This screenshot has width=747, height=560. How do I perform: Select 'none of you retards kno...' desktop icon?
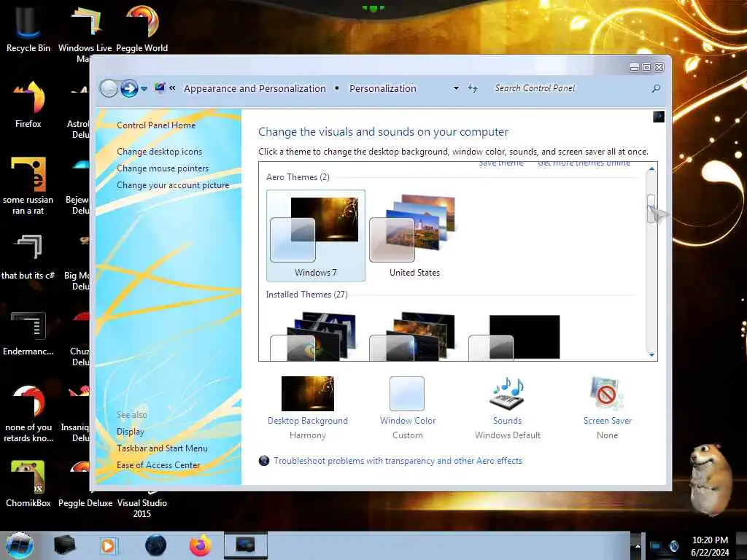[x=28, y=413]
